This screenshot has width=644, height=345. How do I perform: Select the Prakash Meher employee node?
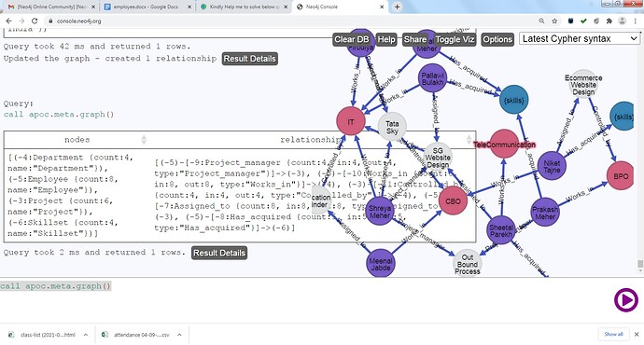coord(545,213)
